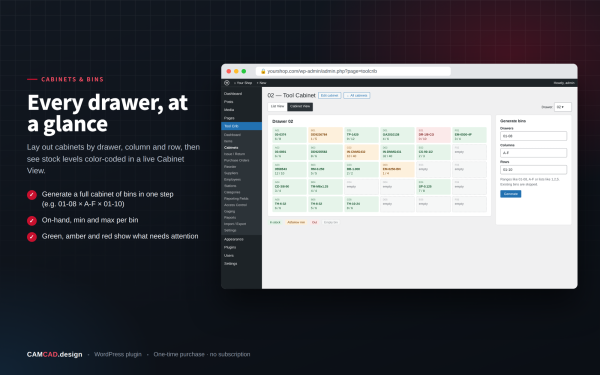
Task: Open the Issue / Return submenu entry
Action: tap(234, 154)
